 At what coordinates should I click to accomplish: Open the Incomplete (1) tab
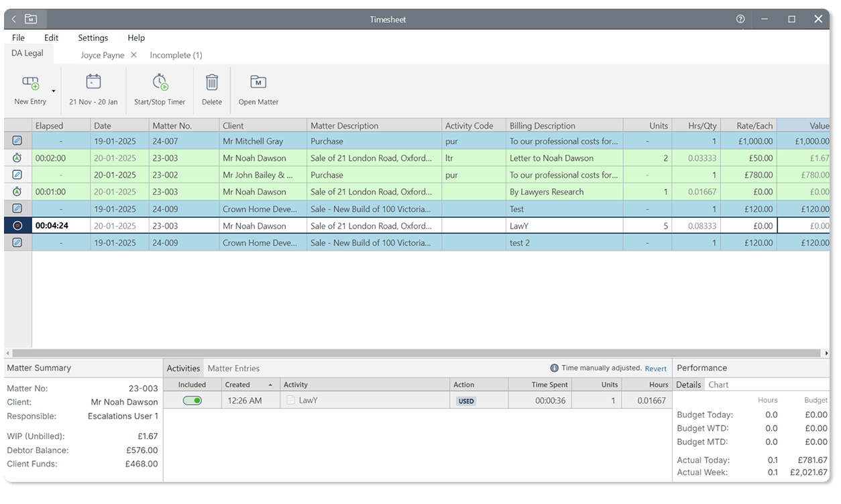coord(176,55)
